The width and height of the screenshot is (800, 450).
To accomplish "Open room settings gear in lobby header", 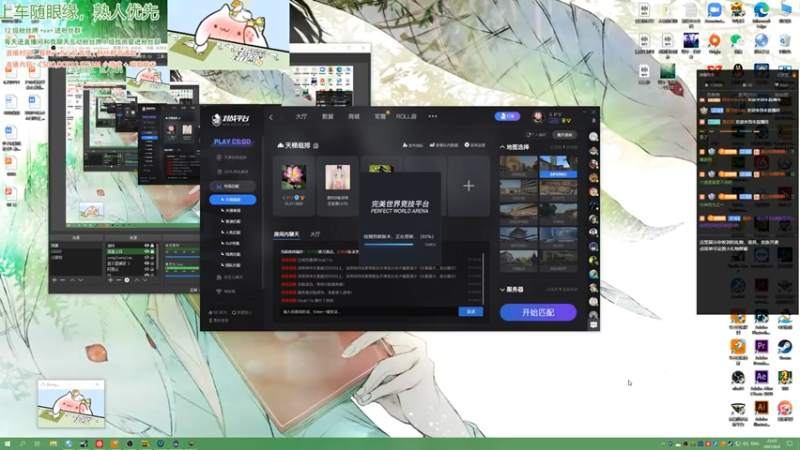I will [474, 145].
